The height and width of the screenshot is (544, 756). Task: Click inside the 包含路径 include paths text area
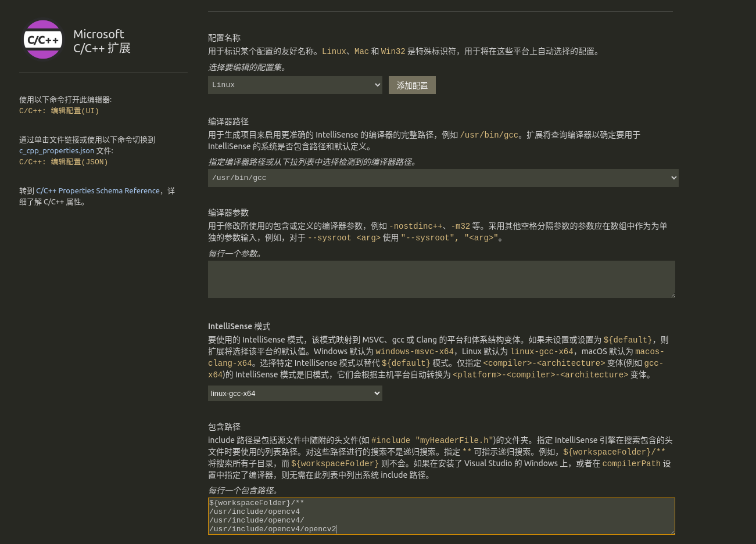click(442, 516)
